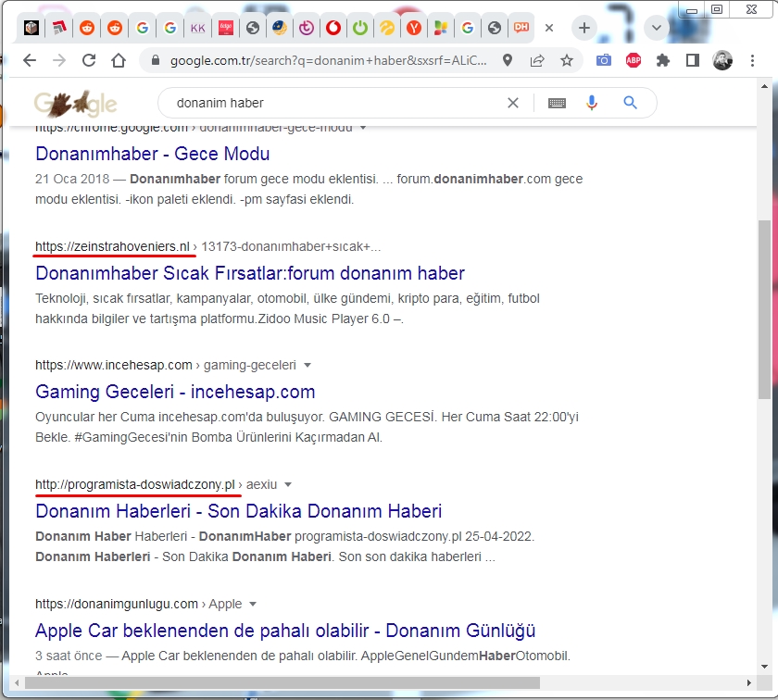Select the active DH Donanımhaber tab
Screen dimensions: 778x700
click(521, 28)
